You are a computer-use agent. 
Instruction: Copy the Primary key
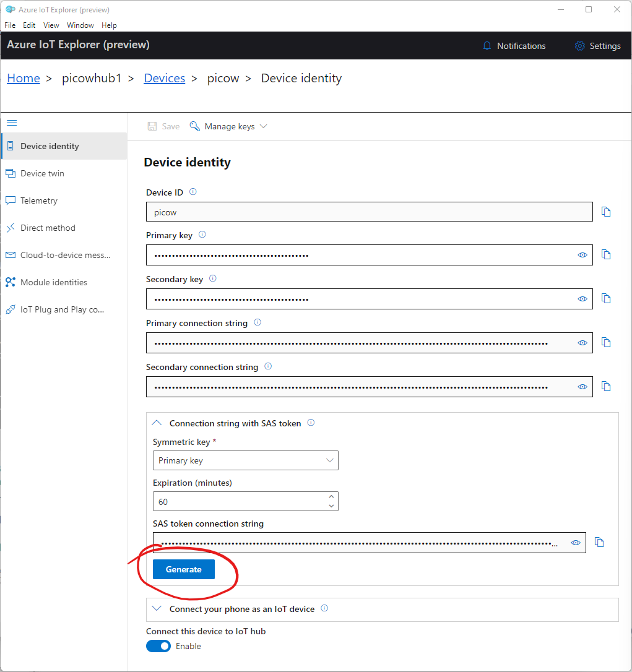pos(606,254)
